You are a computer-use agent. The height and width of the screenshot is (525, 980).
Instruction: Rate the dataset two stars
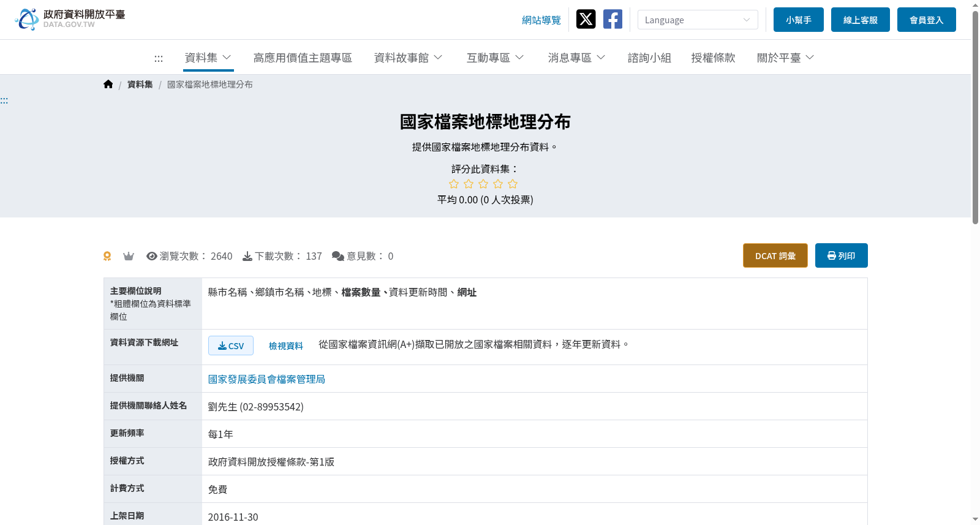[x=469, y=184]
